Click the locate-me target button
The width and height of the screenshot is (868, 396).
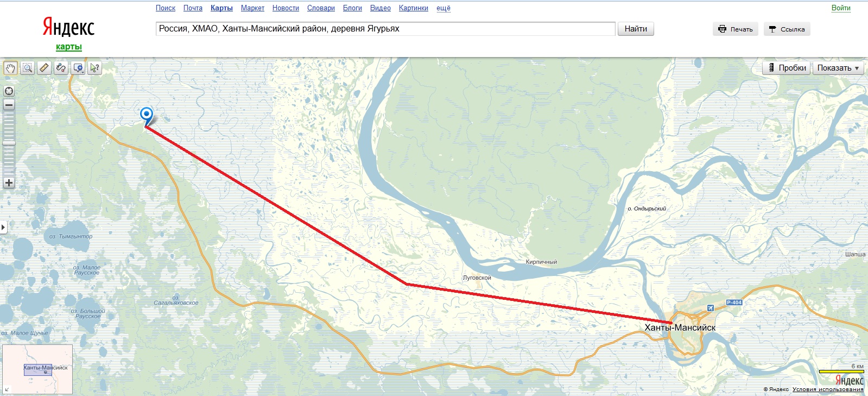click(9, 91)
